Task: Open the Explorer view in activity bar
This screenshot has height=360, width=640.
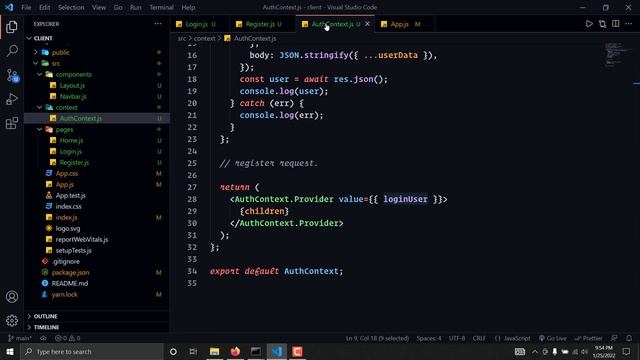Action: coord(12,27)
